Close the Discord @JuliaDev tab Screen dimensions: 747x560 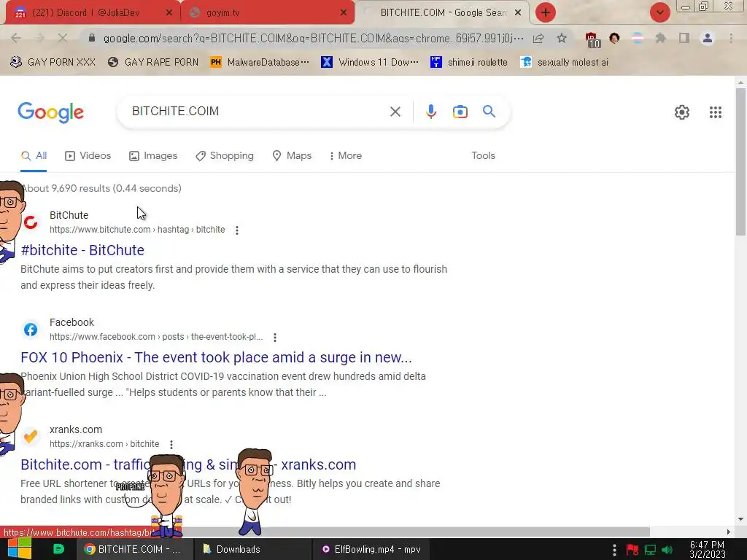169,13
